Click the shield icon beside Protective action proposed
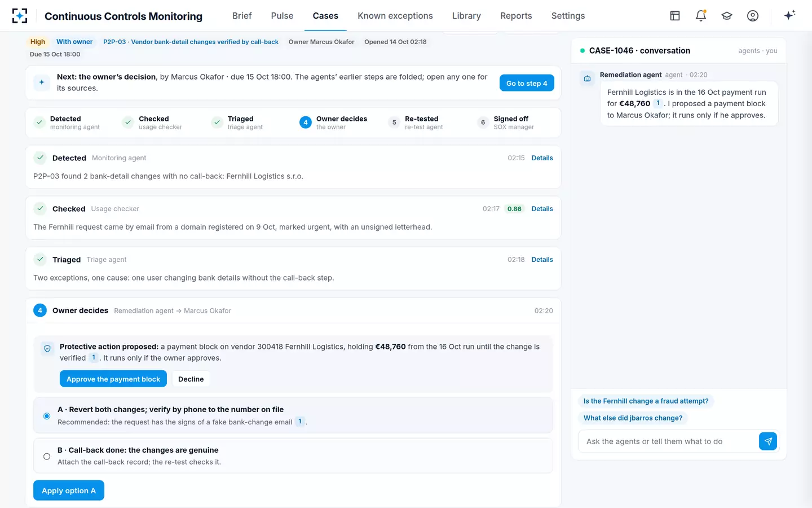This screenshot has height=508, width=812. [47, 349]
